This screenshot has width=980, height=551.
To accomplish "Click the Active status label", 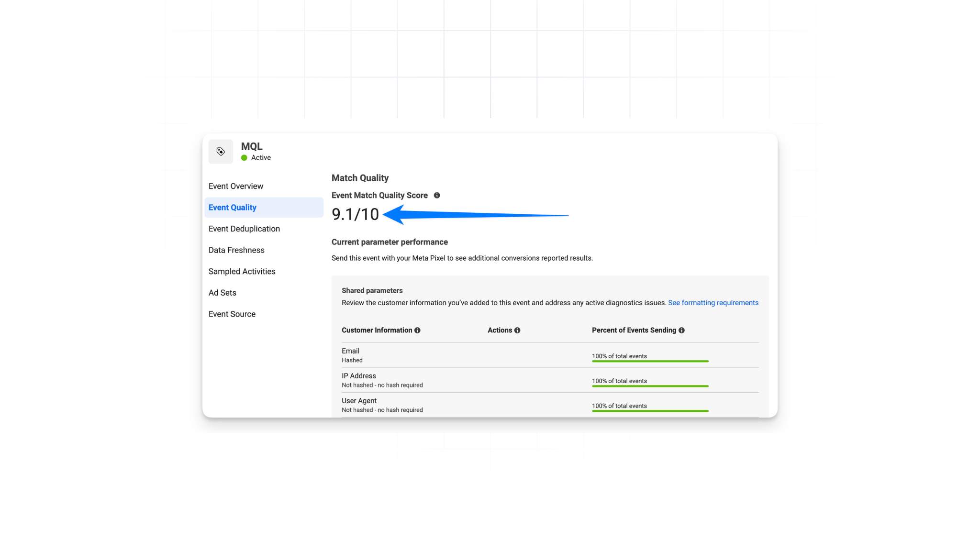I will coord(261,158).
